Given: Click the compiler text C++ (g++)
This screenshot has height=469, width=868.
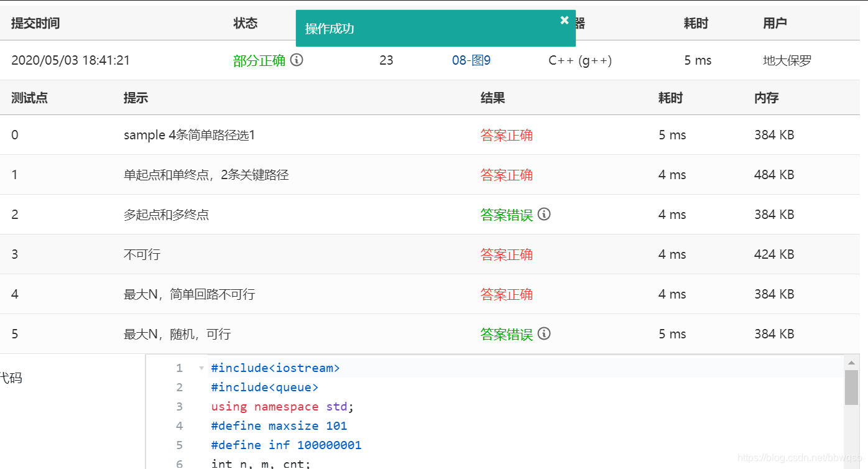Looking at the screenshot, I should [x=580, y=60].
